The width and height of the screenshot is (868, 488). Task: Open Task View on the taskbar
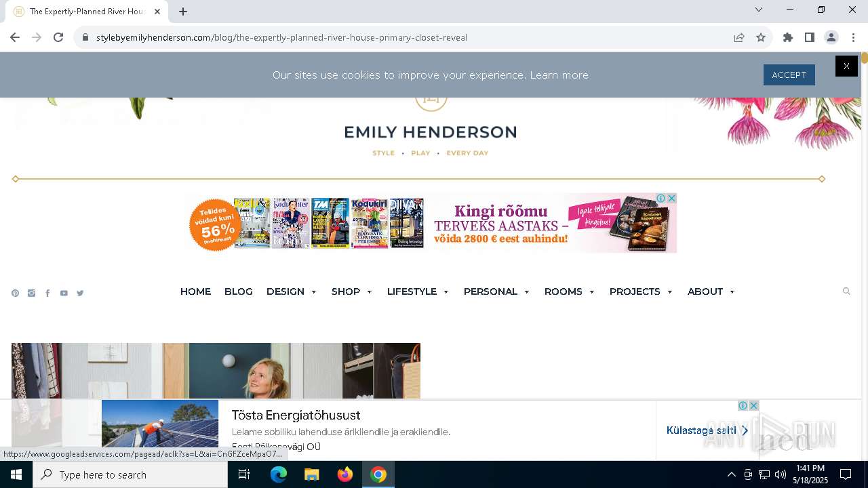point(244,474)
